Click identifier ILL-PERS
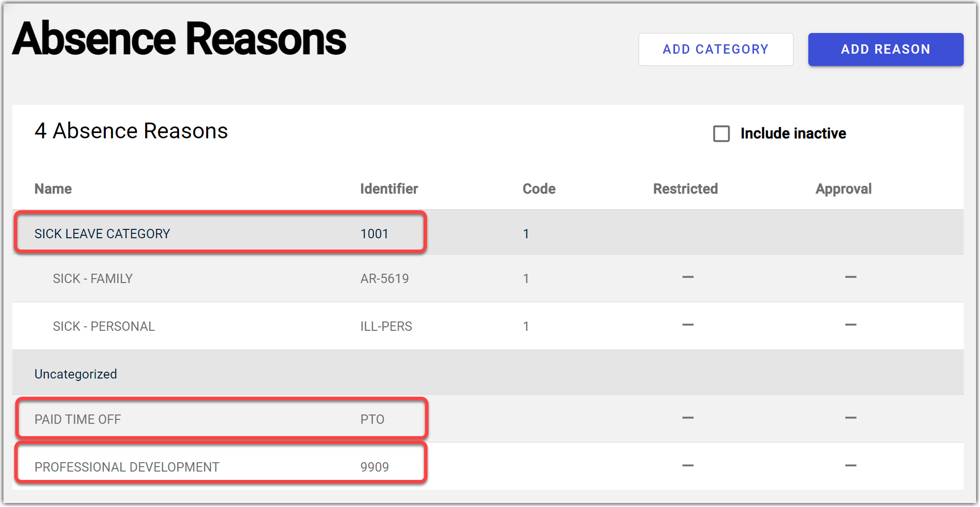Image resolution: width=980 pixels, height=507 pixels. click(386, 326)
